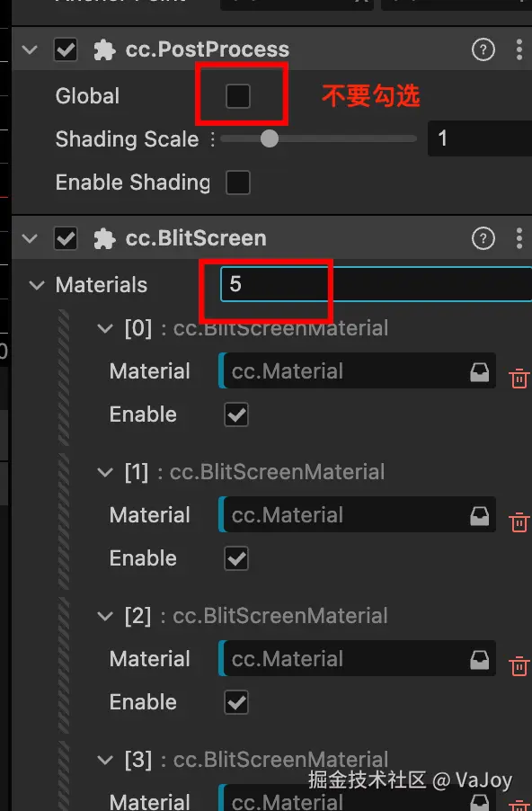
Task: Uncheck Enable for material element [0]
Action: pyautogui.click(x=236, y=414)
